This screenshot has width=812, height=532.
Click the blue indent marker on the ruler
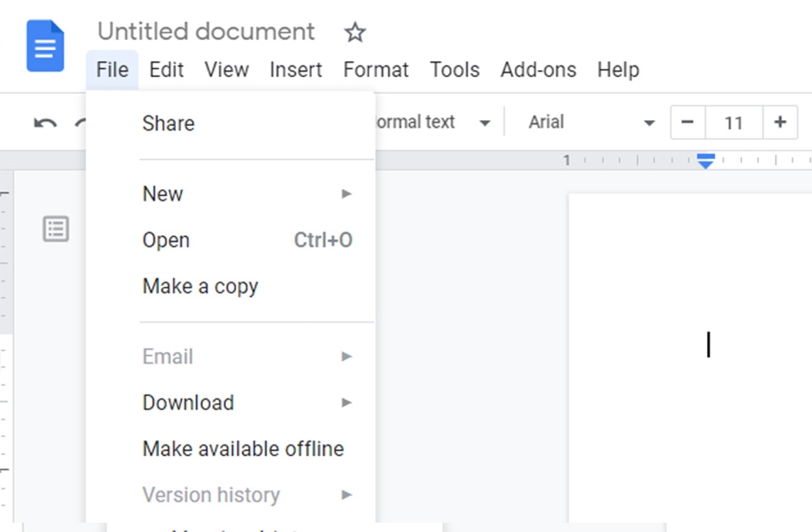coord(705,161)
